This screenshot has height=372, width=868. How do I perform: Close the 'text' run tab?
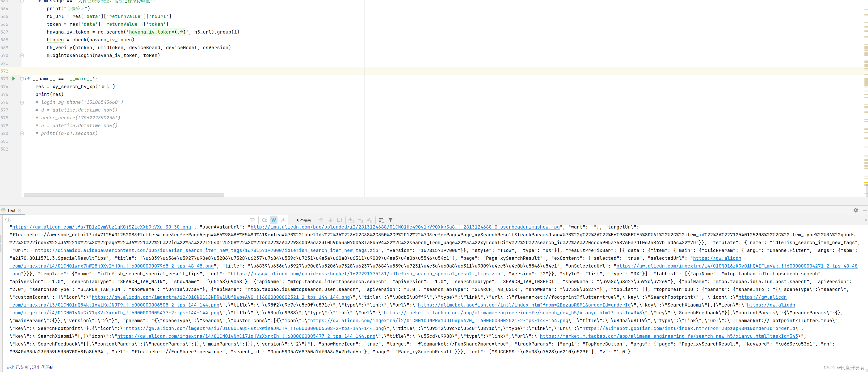(x=20, y=211)
